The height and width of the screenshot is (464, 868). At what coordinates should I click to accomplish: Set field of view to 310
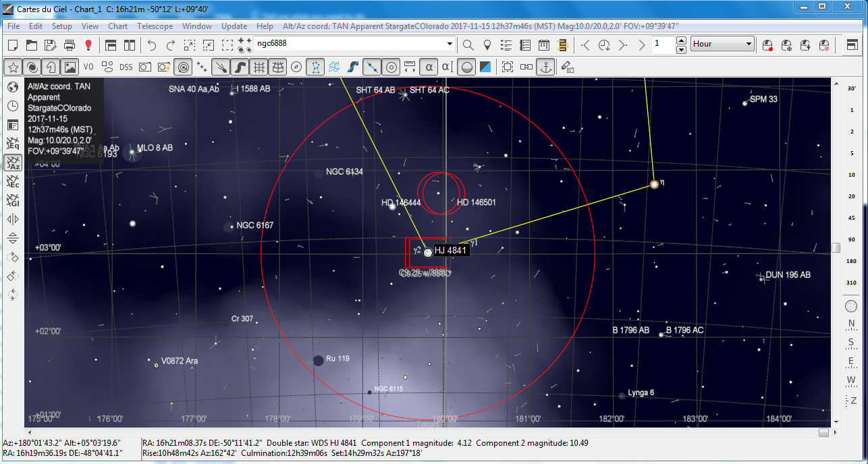pyautogui.click(x=851, y=283)
